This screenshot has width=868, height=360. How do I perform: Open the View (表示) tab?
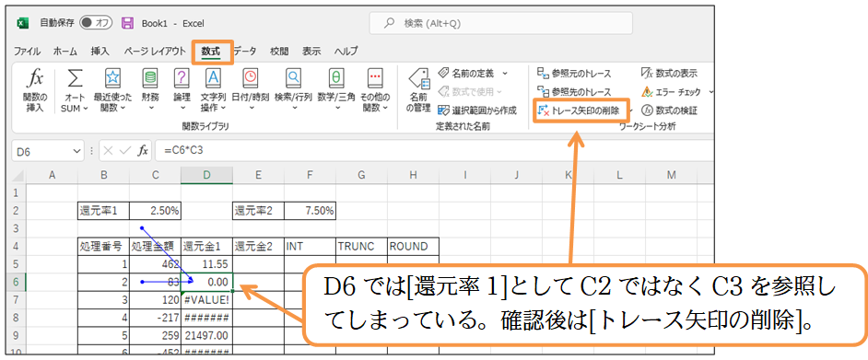[x=311, y=51]
